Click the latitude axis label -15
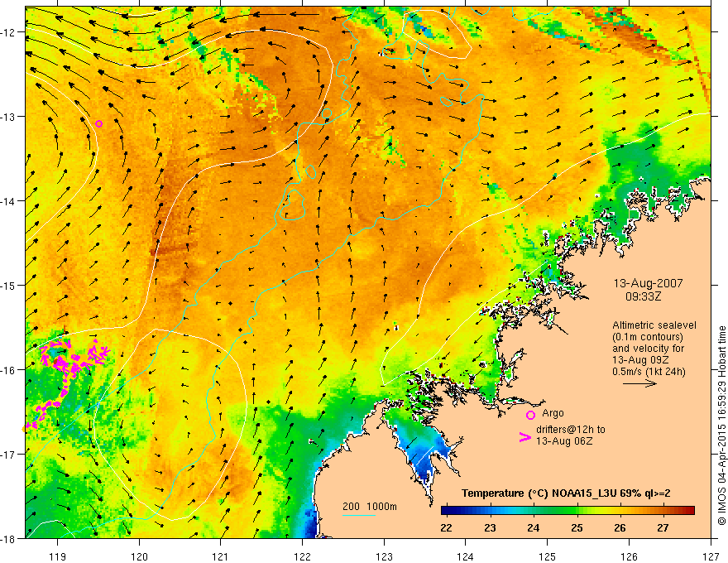728x563 pixels. coord(8,286)
